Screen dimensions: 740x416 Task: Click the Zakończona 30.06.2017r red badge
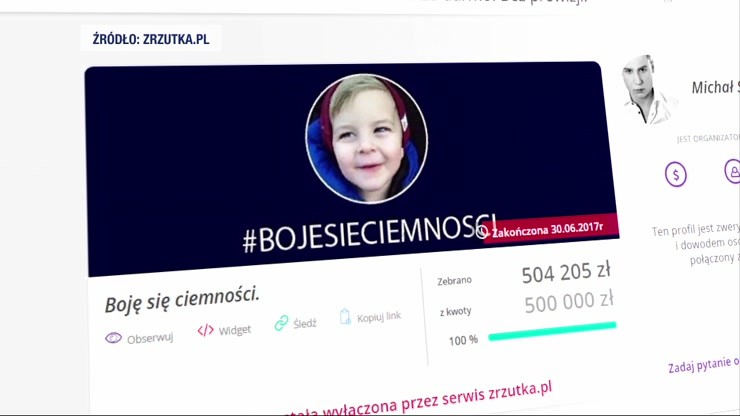tap(550, 229)
